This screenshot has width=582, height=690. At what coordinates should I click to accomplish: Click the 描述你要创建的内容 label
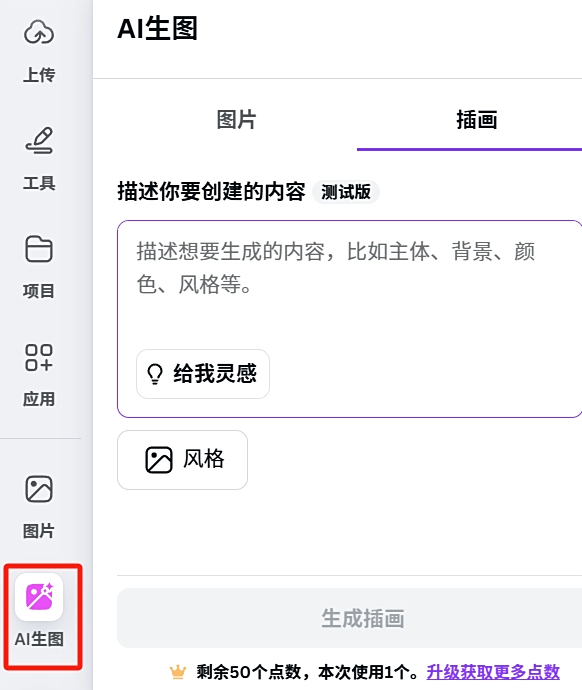tap(211, 192)
